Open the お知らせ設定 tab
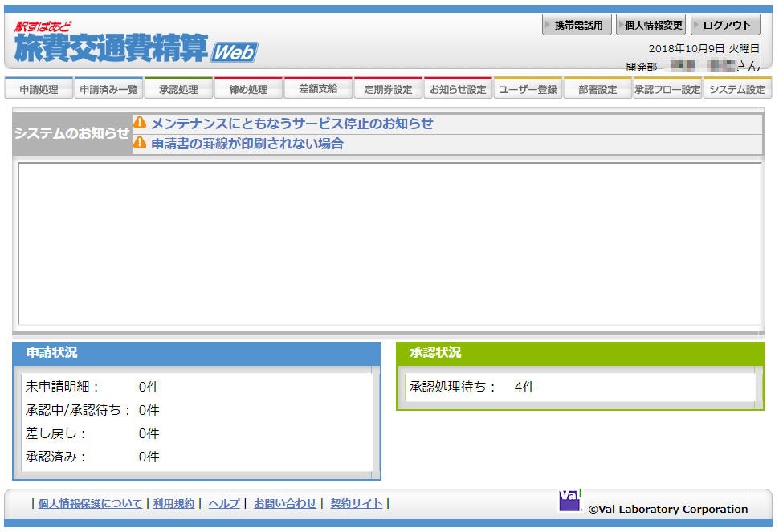The image size is (779, 532). 458,89
